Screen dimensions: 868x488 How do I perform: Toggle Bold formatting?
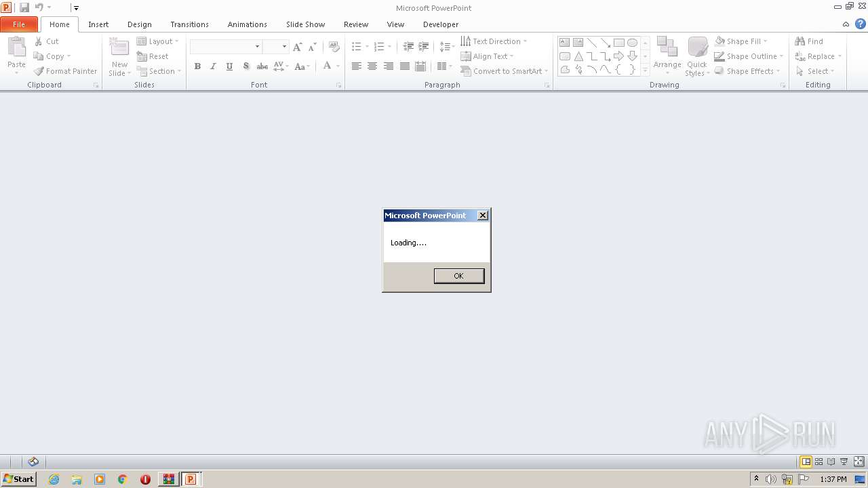(x=197, y=66)
